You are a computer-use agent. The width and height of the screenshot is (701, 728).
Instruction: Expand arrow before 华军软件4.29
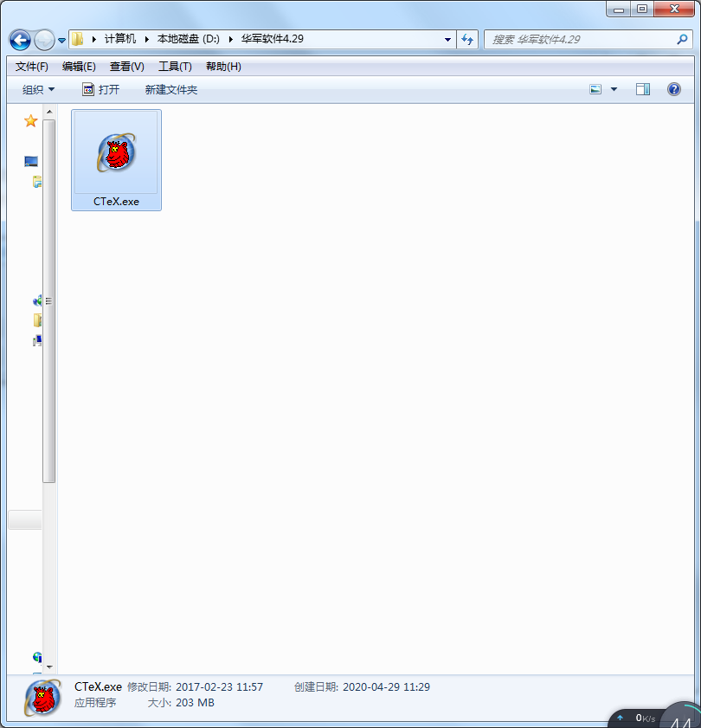(231, 40)
